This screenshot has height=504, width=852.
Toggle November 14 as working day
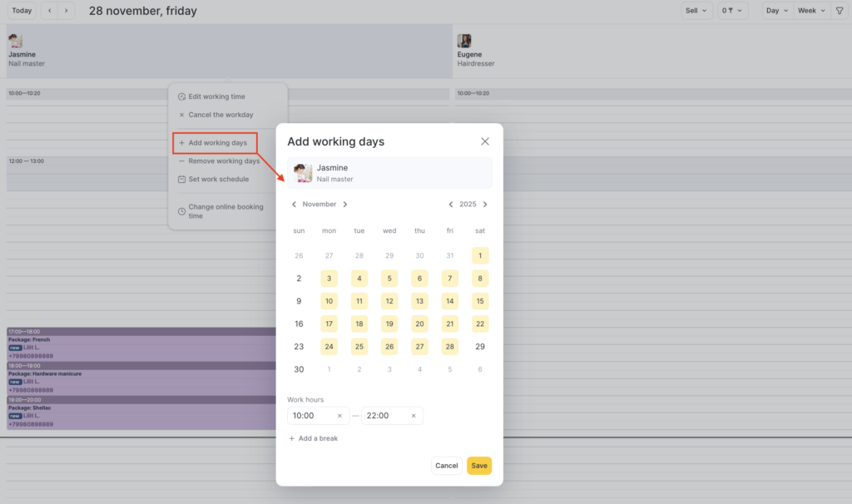(449, 301)
